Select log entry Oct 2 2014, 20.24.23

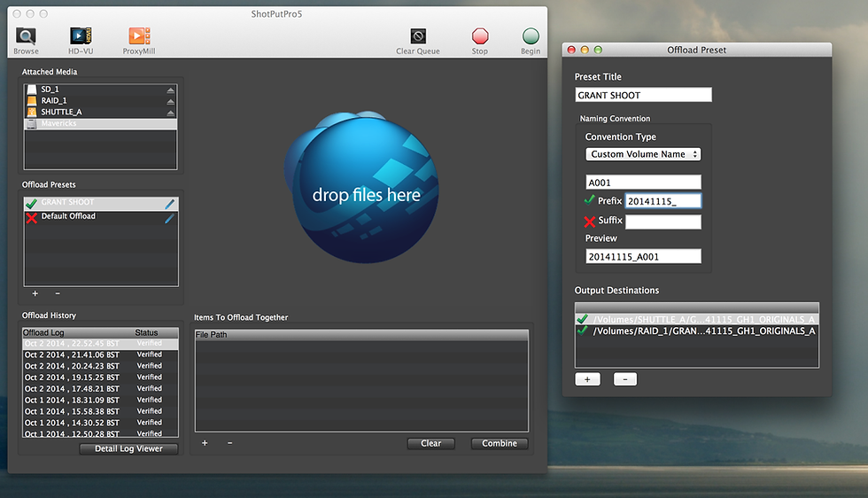[x=100, y=366]
